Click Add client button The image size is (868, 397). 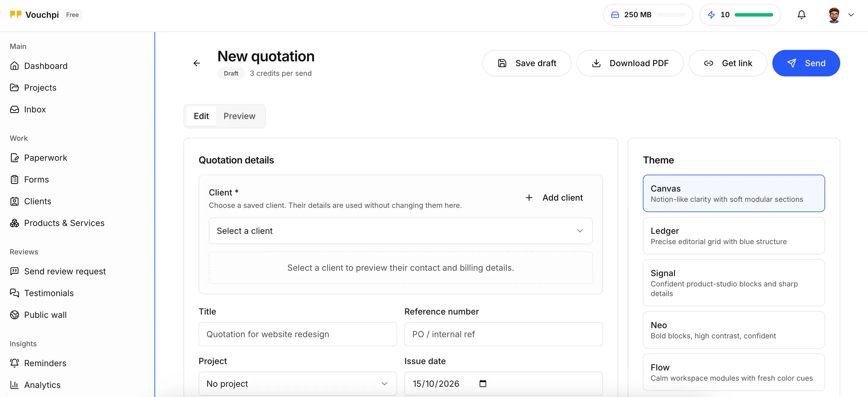click(554, 198)
